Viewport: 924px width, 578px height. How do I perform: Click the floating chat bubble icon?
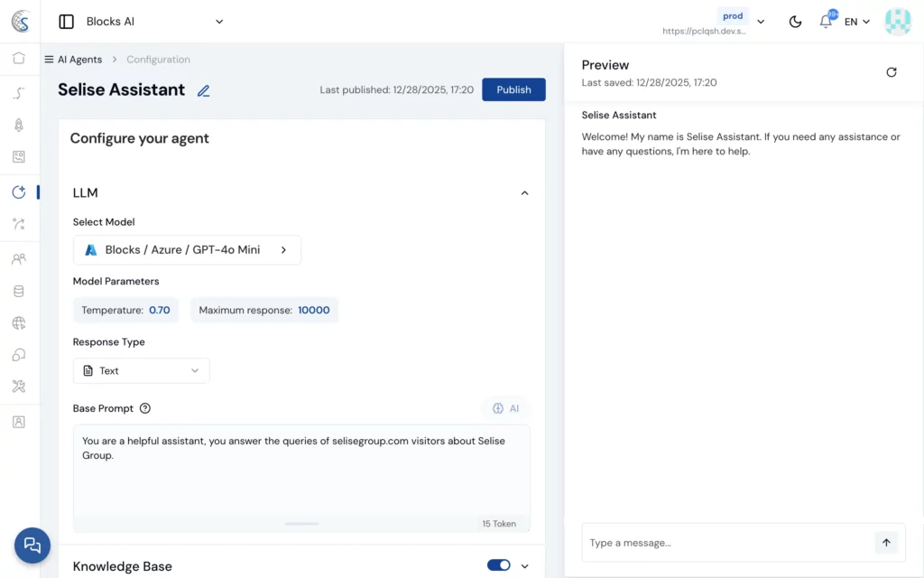32,545
